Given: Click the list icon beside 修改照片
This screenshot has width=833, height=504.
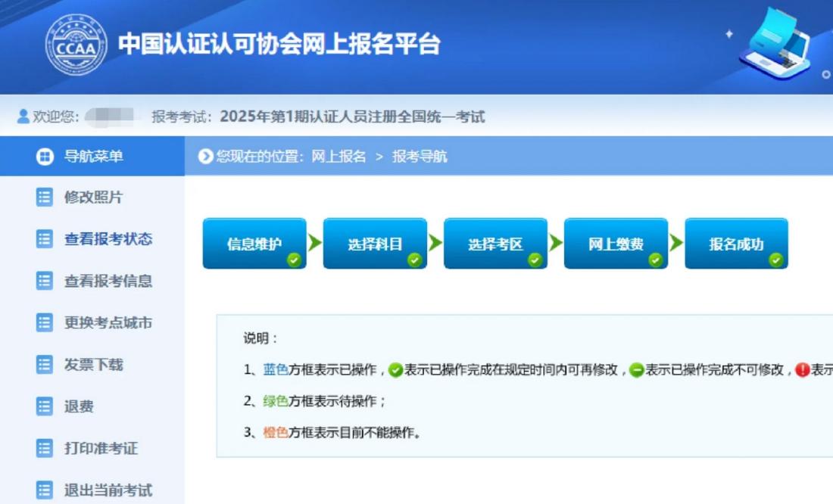Looking at the screenshot, I should [x=44, y=197].
